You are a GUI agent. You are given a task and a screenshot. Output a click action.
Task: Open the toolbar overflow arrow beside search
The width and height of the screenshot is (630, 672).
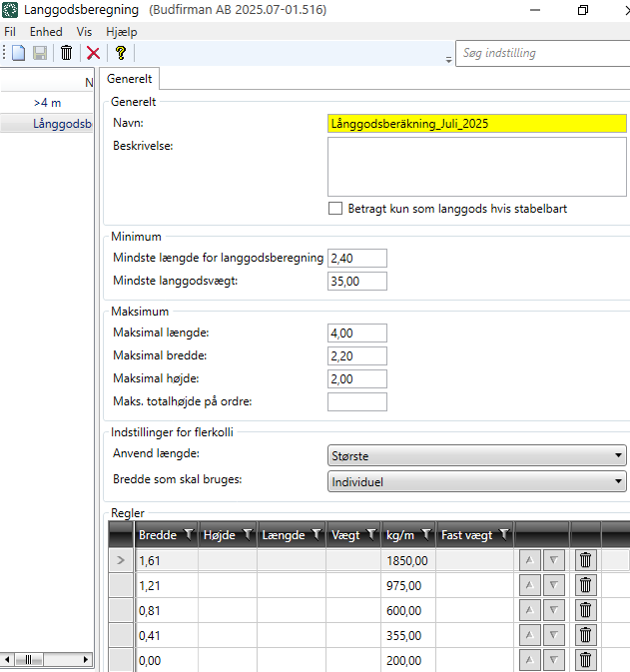pos(448,60)
